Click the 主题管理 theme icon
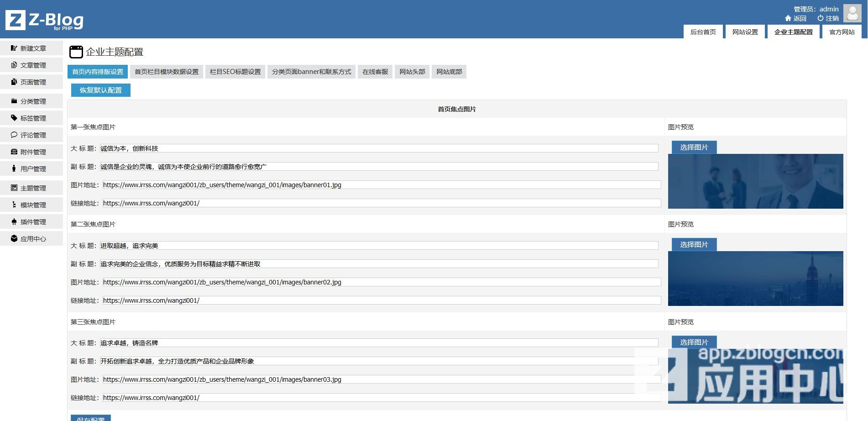This screenshot has width=868, height=421. 14,188
